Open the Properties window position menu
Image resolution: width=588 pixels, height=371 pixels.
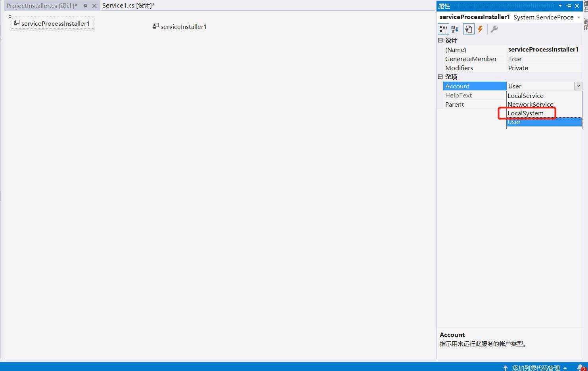point(560,6)
